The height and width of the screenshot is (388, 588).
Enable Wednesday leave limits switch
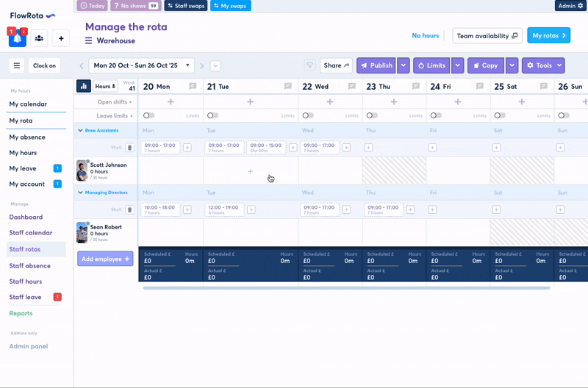click(307, 115)
